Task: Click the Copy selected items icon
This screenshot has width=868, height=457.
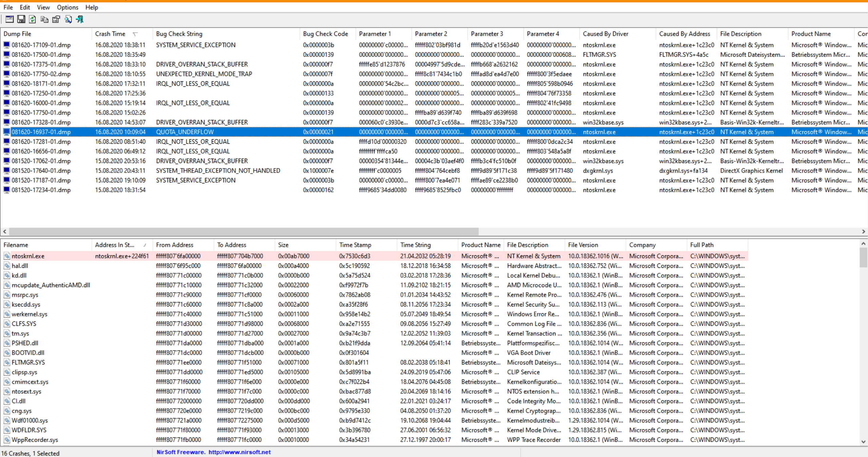Action: click(x=44, y=19)
